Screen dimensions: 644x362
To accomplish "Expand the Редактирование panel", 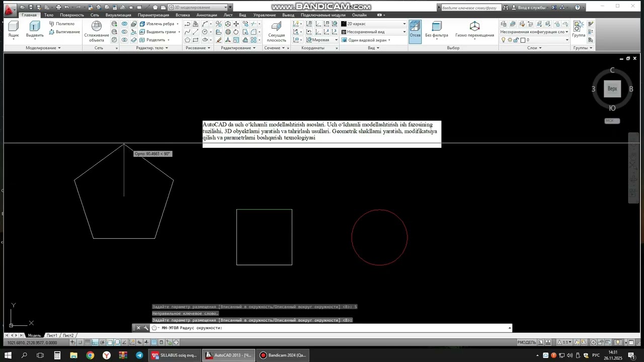I will point(238,48).
